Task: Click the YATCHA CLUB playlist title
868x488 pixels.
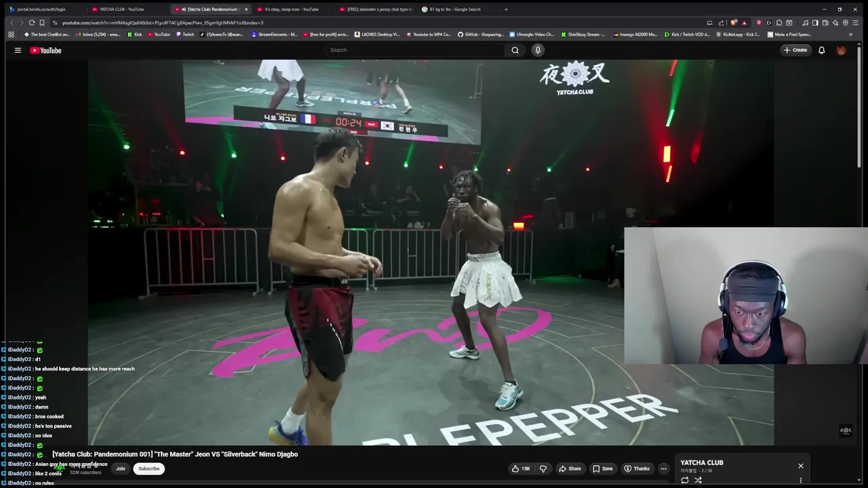Action: (702, 463)
